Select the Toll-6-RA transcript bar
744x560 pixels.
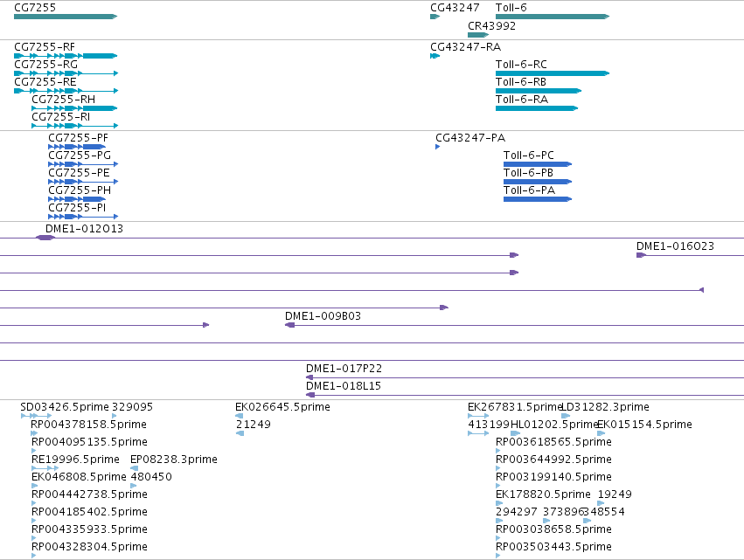tap(537, 108)
